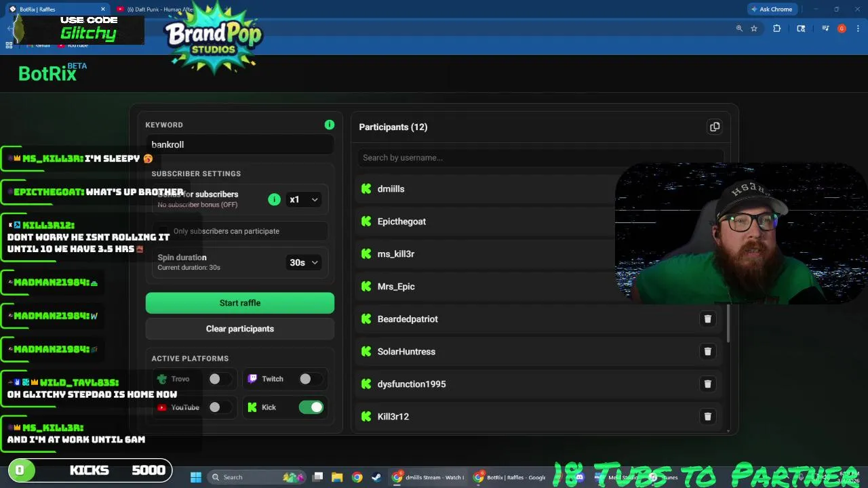
Task: Click the Search by username field
Action: (x=540, y=157)
